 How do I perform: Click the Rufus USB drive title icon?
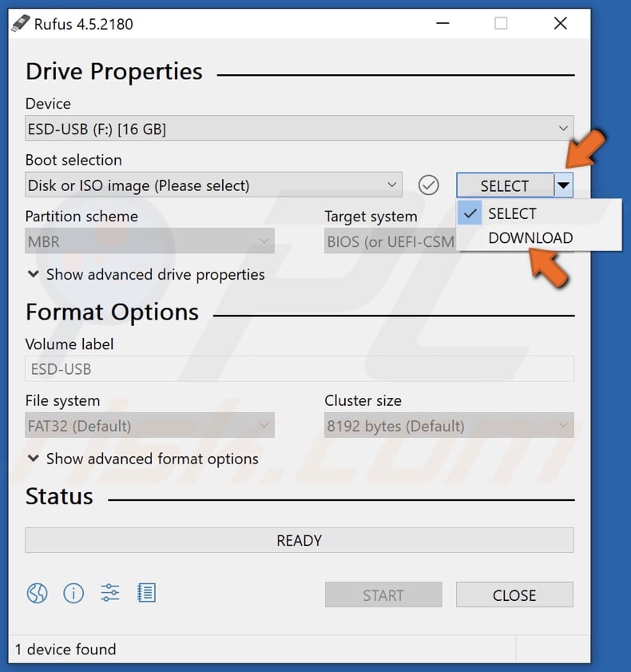(21, 23)
